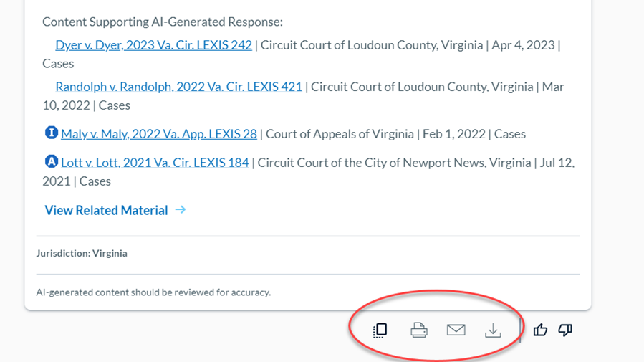
Task: Click the AI-generated content accuracy disclaimer
Action: click(153, 292)
